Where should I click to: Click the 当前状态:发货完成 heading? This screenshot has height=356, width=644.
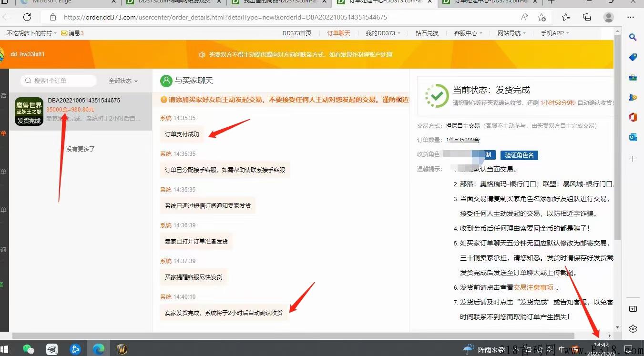491,90
